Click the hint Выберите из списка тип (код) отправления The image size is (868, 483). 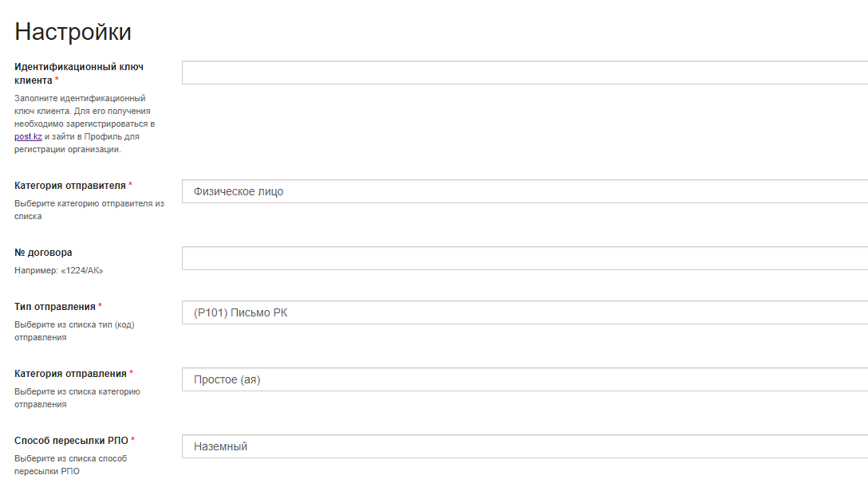click(x=74, y=331)
